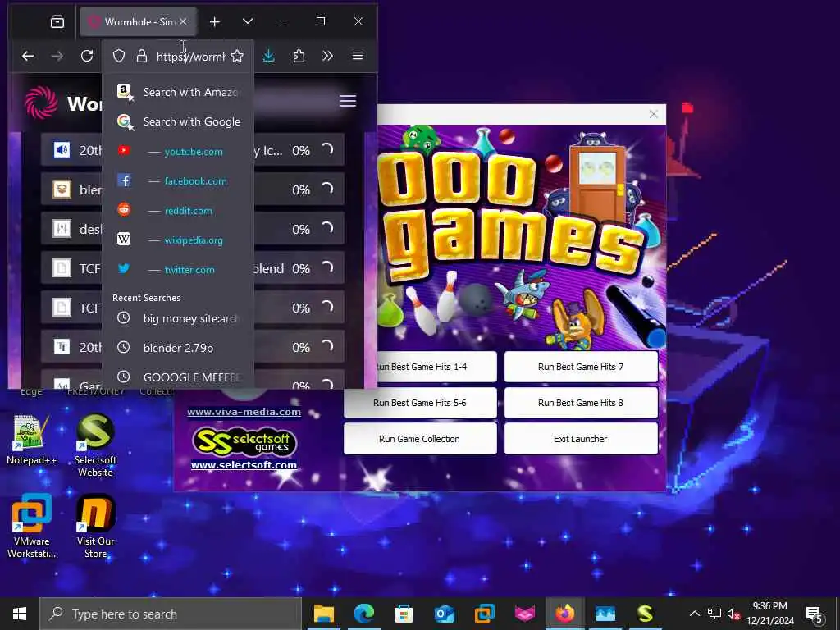Click the taskbar search box

point(171,614)
